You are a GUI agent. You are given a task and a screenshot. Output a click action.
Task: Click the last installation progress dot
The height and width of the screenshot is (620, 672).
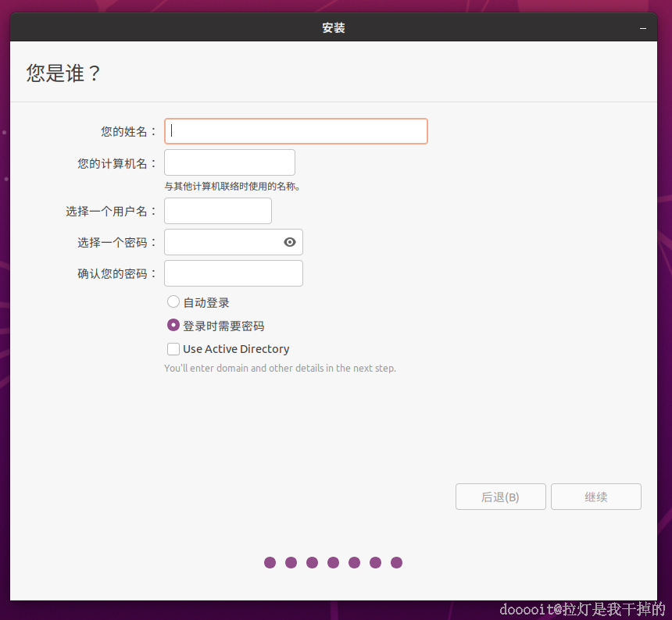(x=396, y=562)
